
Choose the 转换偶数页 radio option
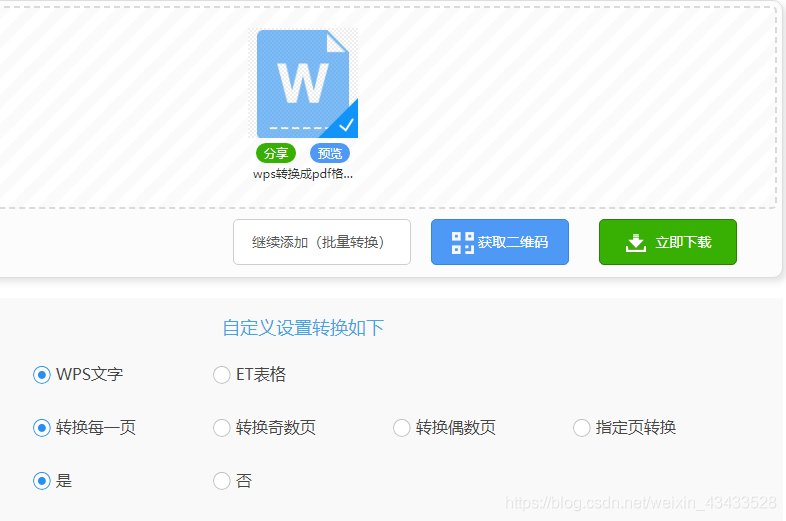pos(402,428)
